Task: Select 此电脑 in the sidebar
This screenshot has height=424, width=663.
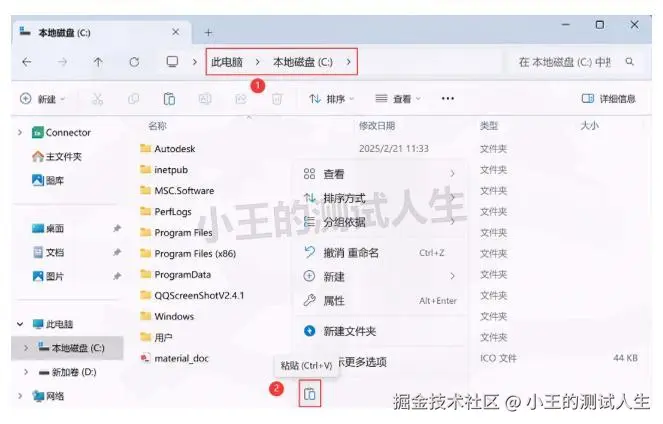Action: [53, 324]
